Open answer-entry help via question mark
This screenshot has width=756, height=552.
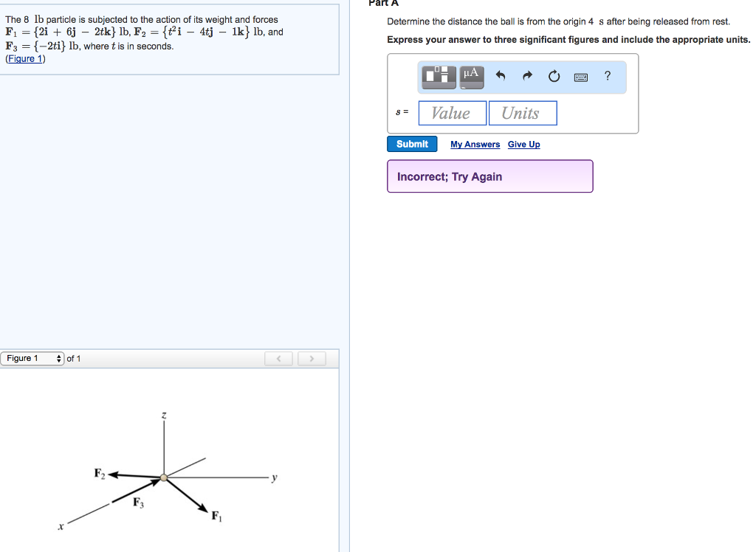tap(607, 75)
